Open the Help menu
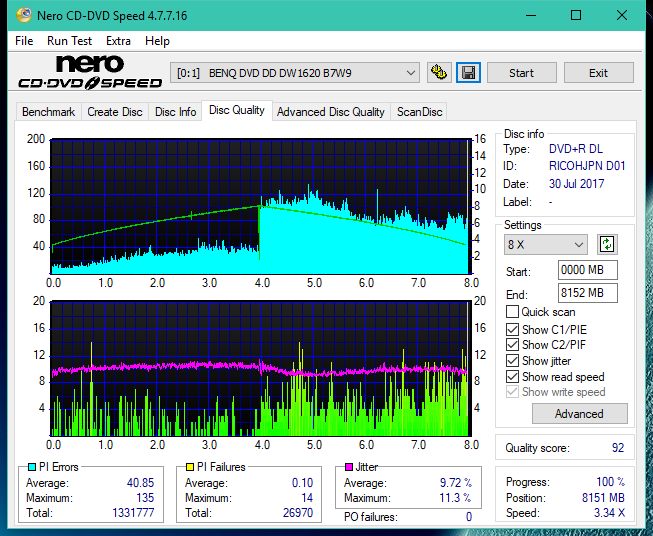This screenshot has width=653, height=536. tap(157, 41)
